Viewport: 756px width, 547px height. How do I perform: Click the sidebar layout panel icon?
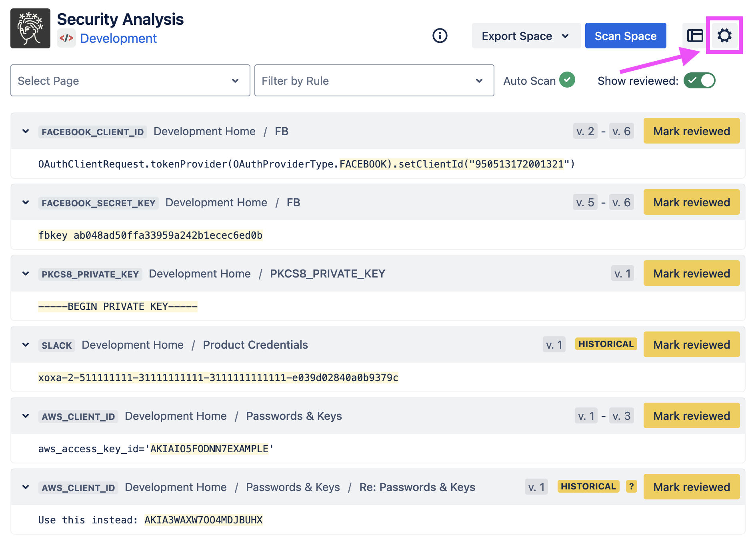(695, 36)
